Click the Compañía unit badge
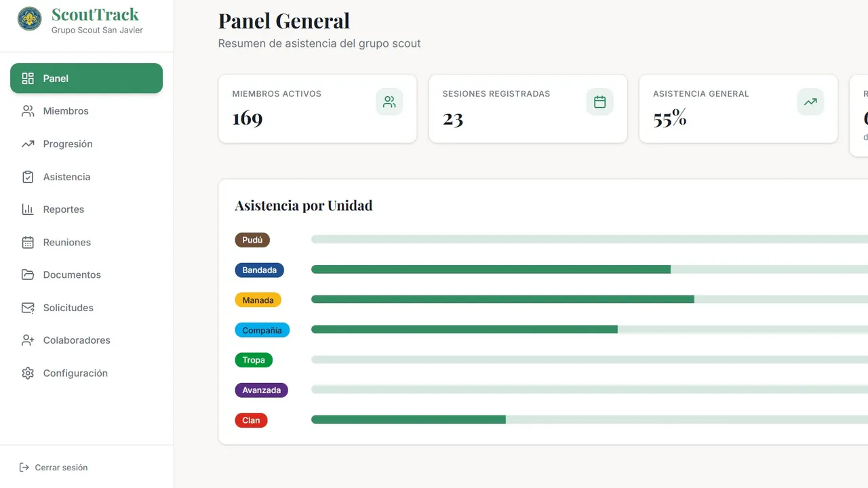Image resolution: width=868 pixels, height=488 pixels. point(262,330)
